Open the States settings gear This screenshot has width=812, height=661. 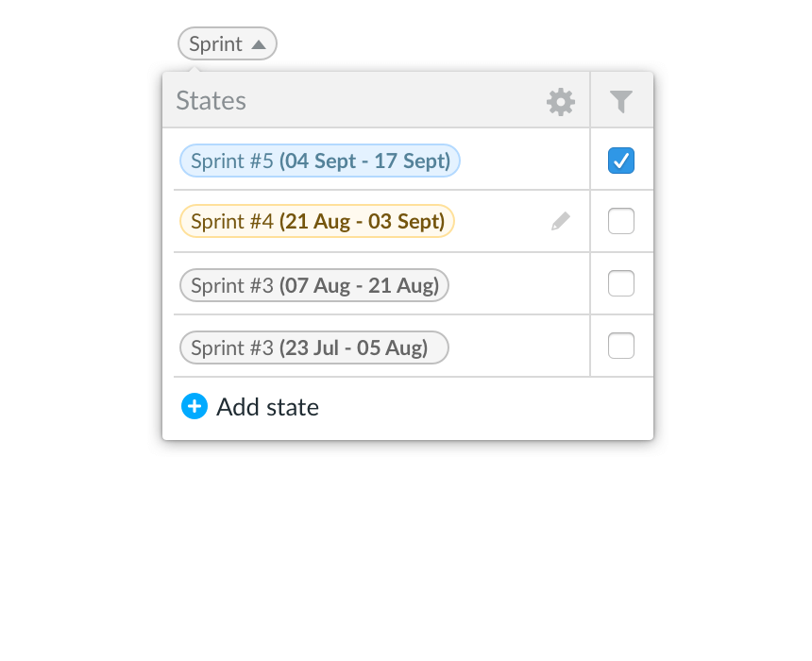pos(560,102)
